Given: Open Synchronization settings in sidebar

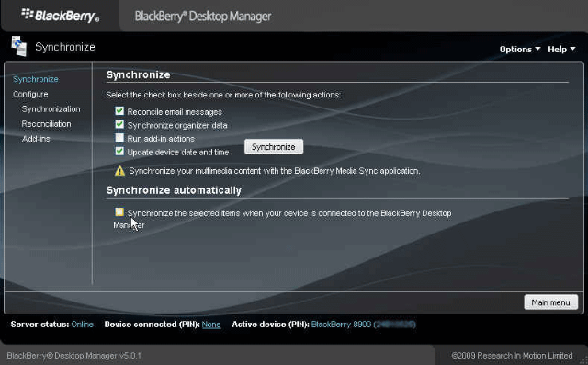Looking at the screenshot, I should tap(51, 109).
